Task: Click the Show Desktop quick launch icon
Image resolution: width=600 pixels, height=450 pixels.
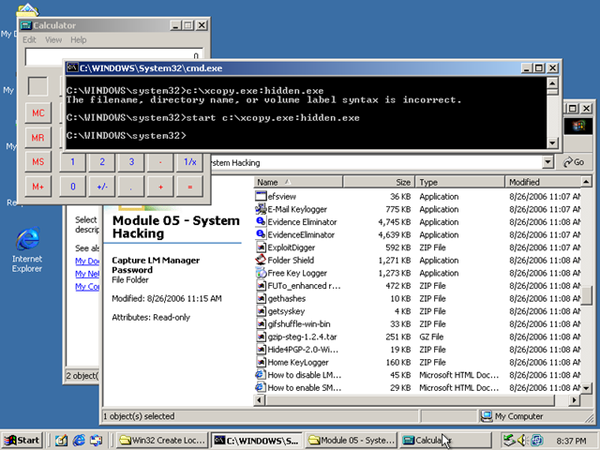Action: (x=61, y=440)
